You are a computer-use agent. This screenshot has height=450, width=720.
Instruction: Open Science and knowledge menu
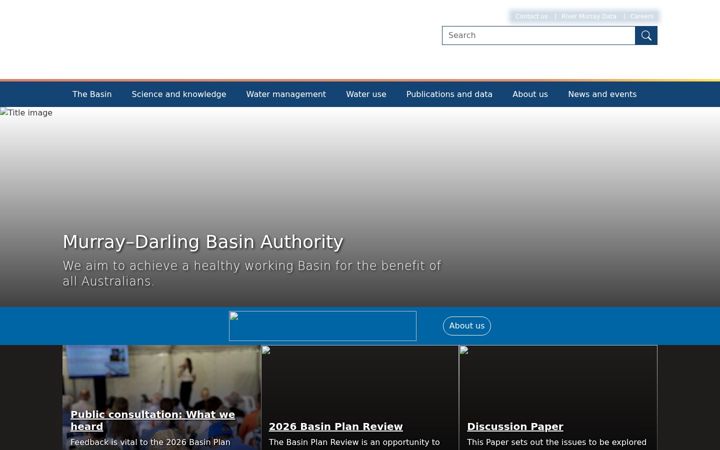pos(179,94)
